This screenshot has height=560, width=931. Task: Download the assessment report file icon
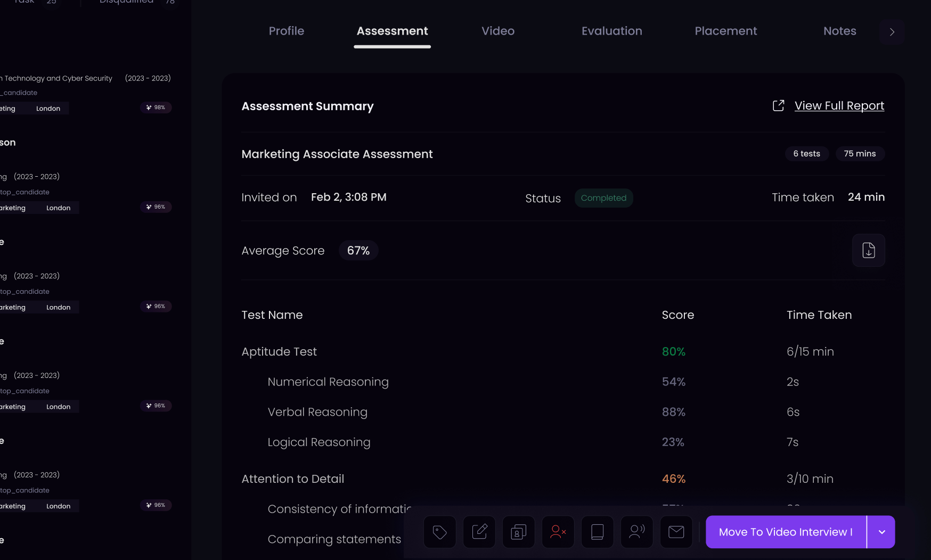pyautogui.click(x=869, y=250)
